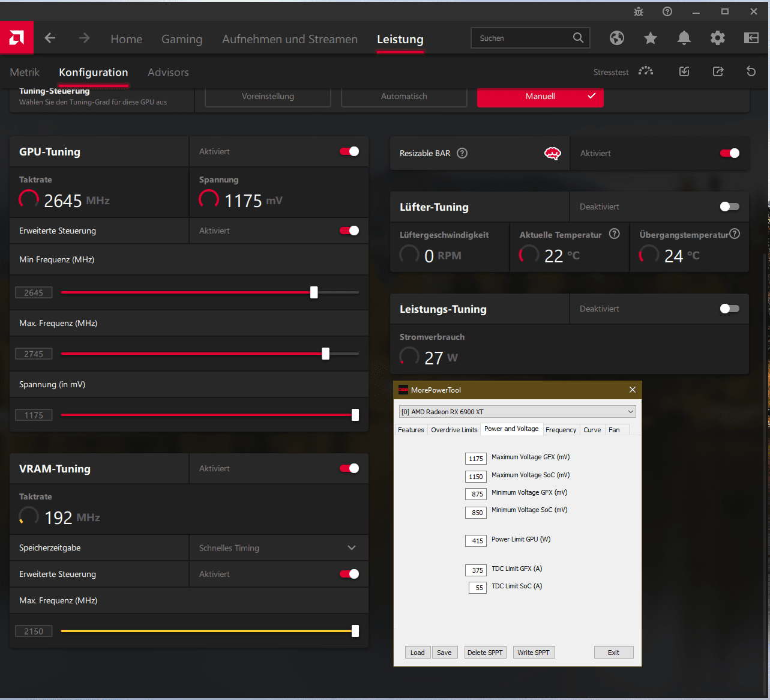Click Spannung (in mV) slider handle
The image size is (770, 700).
pos(355,415)
